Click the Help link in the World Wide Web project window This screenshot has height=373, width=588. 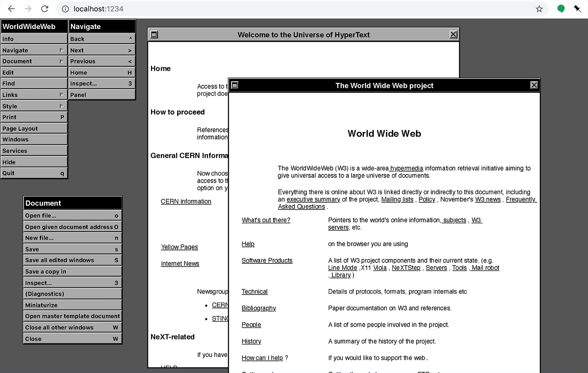pos(248,244)
